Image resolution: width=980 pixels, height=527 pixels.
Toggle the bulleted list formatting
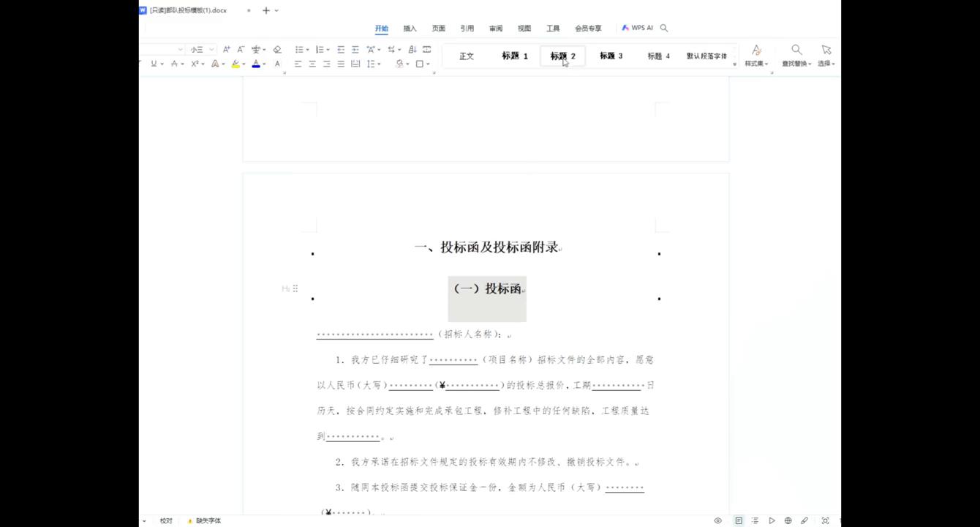[x=300, y=49]
